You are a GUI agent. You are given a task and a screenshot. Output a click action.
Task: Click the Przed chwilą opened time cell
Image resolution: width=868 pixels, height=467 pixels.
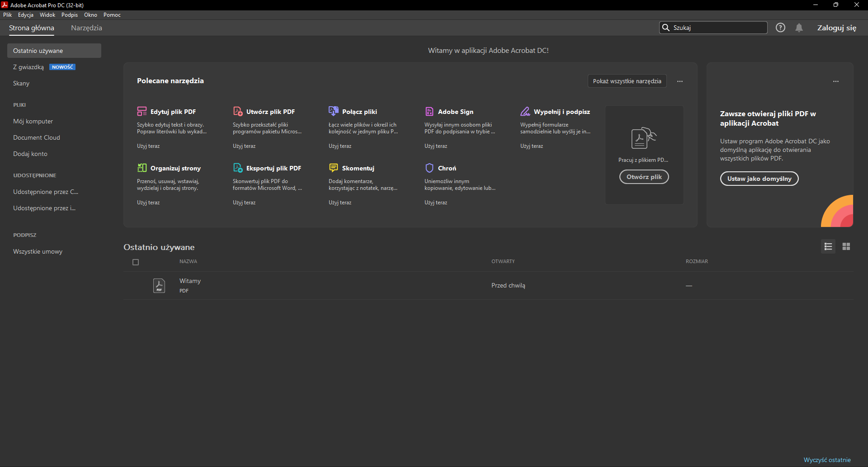[x=508, y=285]
